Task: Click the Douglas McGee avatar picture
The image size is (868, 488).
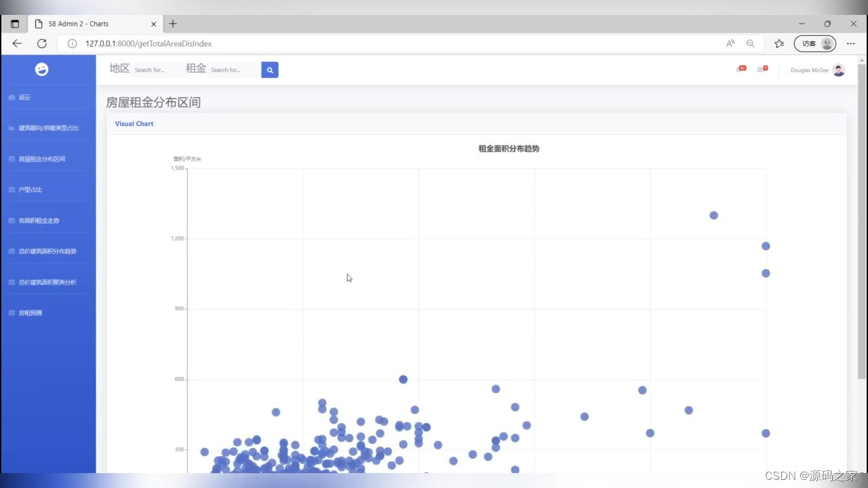Action: (839, 70)
